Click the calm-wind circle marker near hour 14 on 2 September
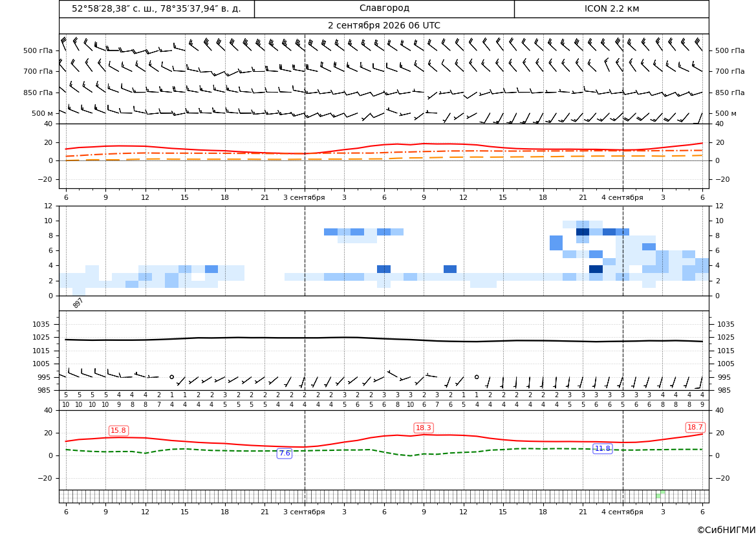This screenshot has height=535, width=756. click(x=171, y=377)
